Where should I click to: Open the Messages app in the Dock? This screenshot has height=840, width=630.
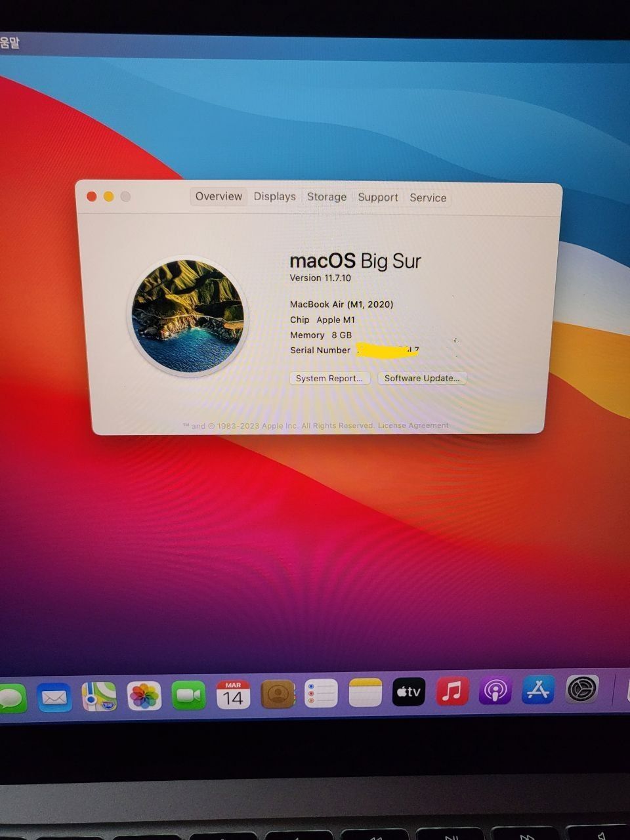pyautogui.click(x=11, y=698)
